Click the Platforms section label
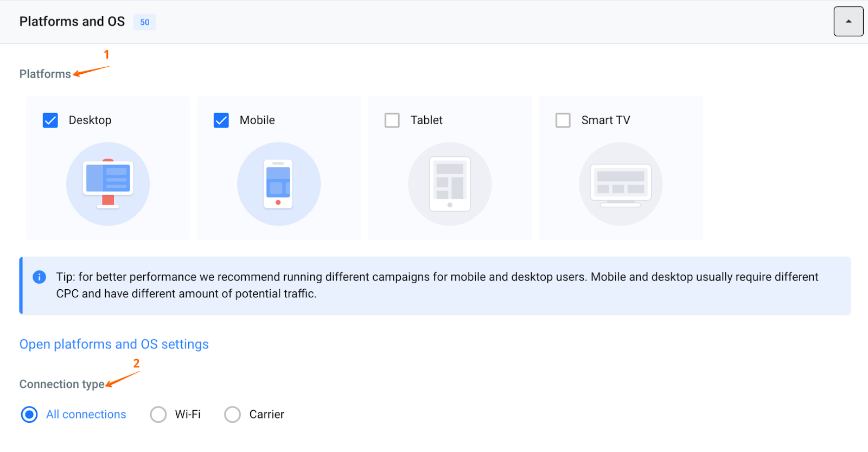Viewport: 868px width, 452px height. [45, 74]
